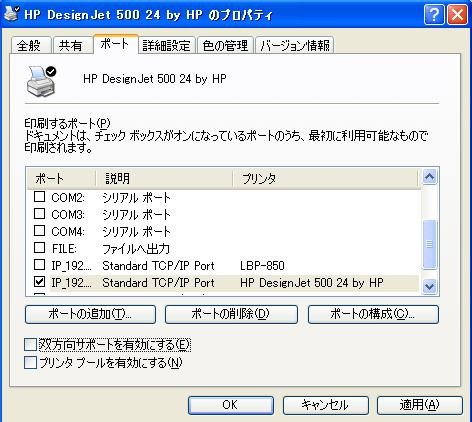The image size is (472, 422).
Task: Click the port list scrollbar thumb
Action: [429, 244]
